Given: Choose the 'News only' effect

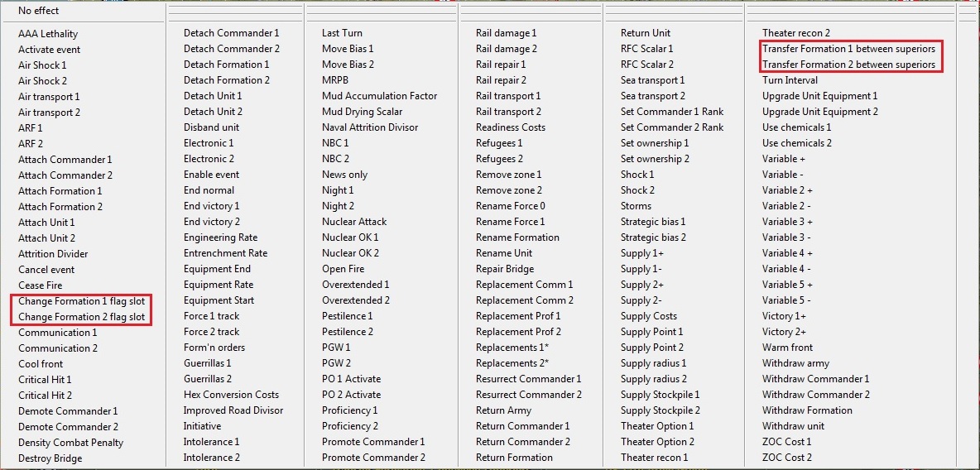Looking at the screenshot, I should click(x=345, y=175).
